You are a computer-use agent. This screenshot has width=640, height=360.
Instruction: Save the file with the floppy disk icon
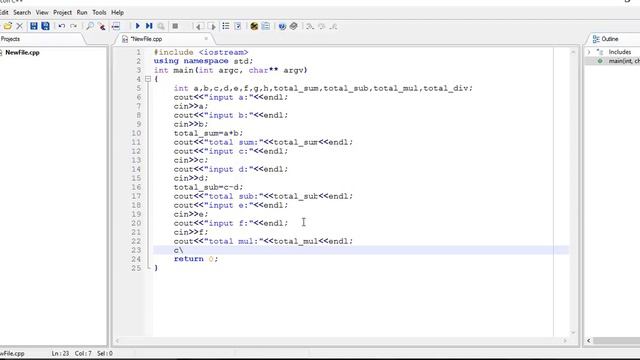(33, 26)
